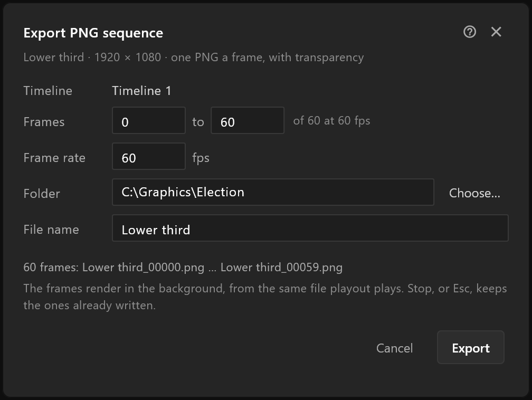Click the Folder label

point(41,194)
